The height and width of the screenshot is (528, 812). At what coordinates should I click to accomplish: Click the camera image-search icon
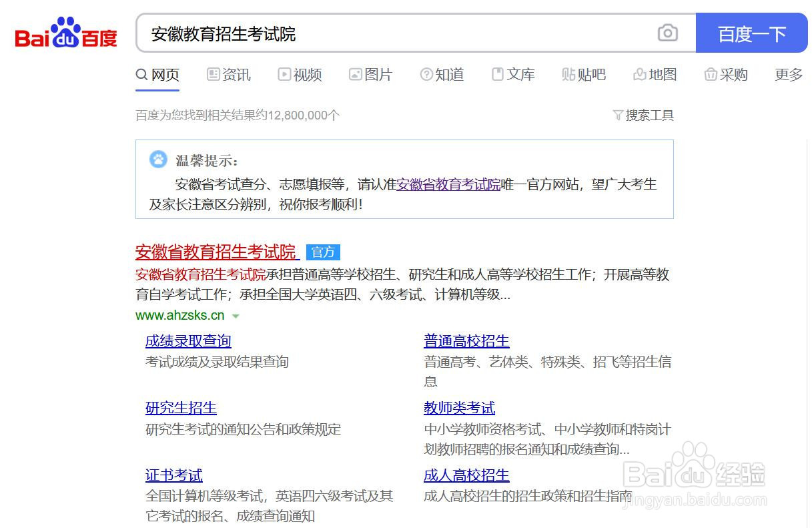pos(667,33)
